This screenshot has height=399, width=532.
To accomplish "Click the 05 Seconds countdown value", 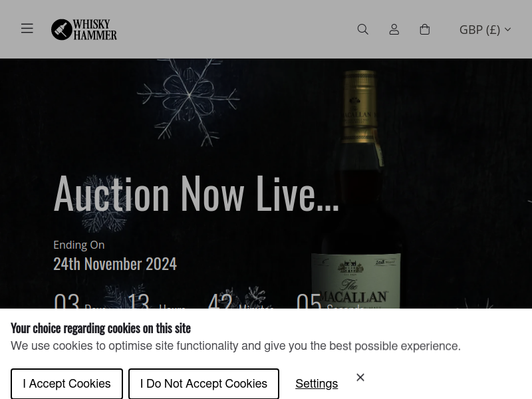I will pos(309,301).
